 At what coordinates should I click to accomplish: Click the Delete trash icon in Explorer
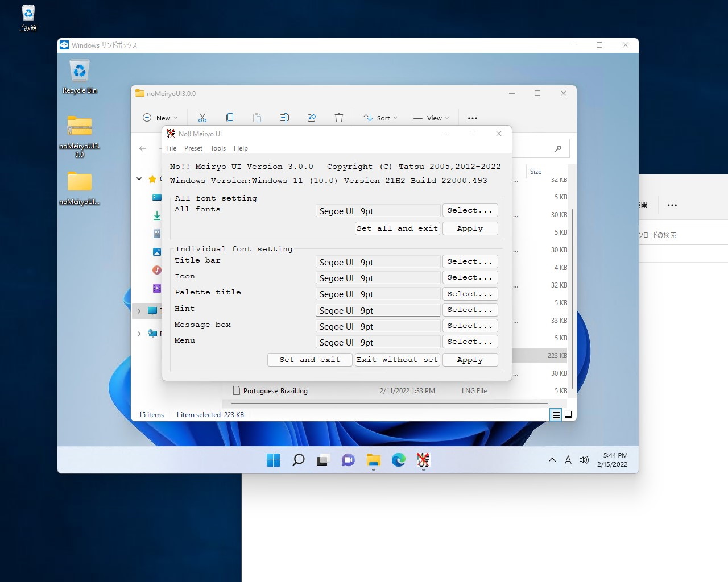click(339, 118)
